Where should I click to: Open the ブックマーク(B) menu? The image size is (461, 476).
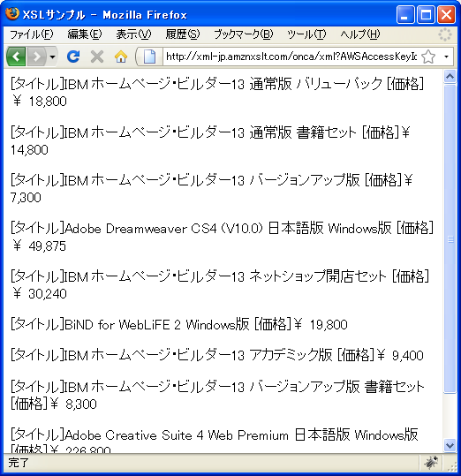[244, 34]
